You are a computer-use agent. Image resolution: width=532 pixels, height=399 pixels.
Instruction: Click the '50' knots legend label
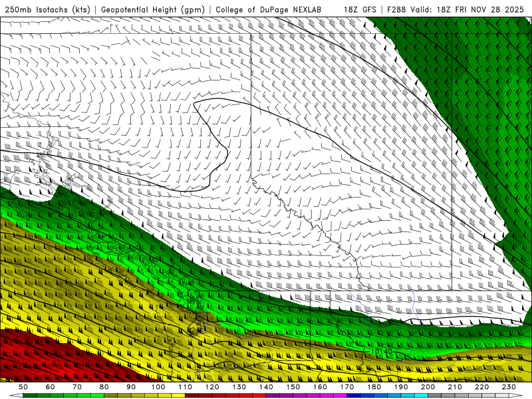(x=23, y=387)
